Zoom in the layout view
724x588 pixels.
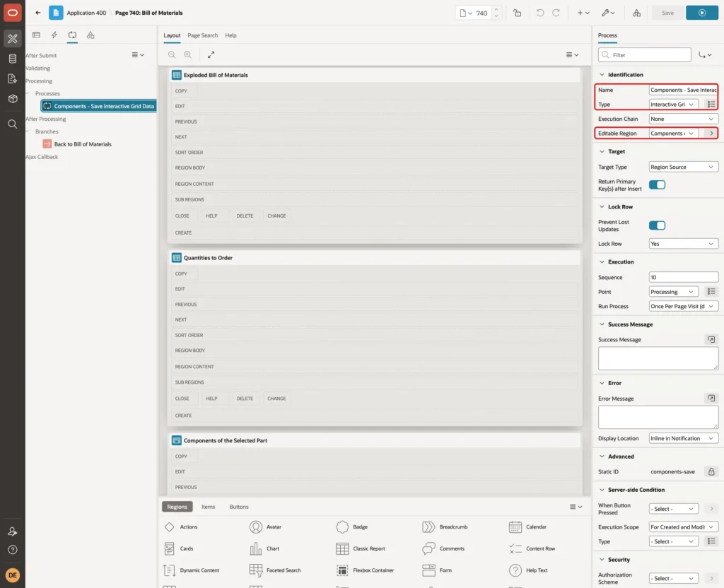point(188,54)
